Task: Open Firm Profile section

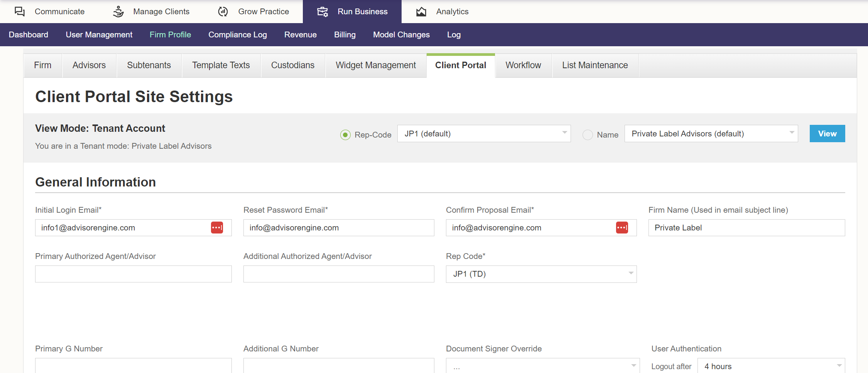Action: (170, 35)
